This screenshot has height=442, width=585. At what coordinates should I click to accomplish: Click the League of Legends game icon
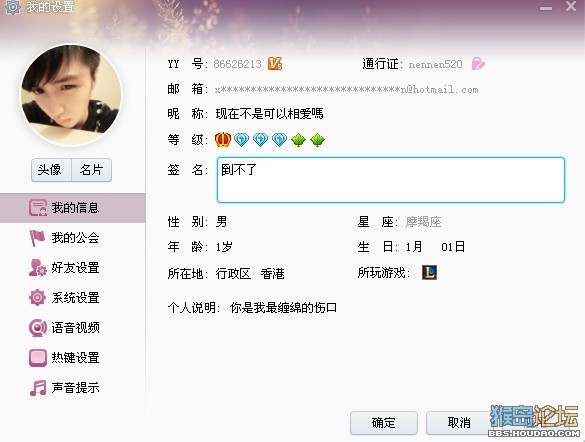pos(429,273)
